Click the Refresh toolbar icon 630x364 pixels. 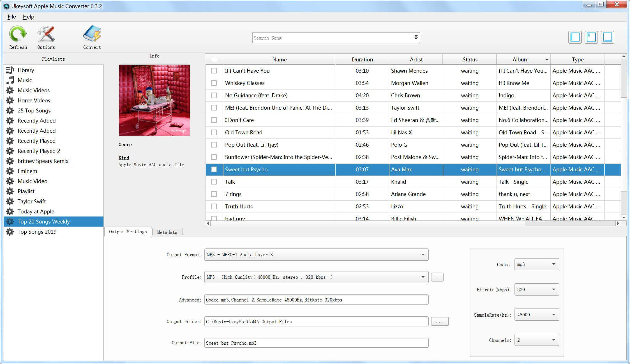click(18, 36)
